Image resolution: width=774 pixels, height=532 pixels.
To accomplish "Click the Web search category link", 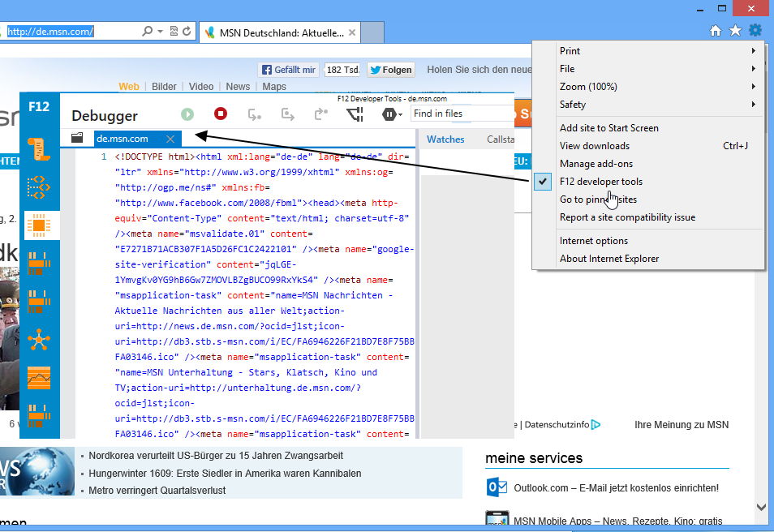I will click(x=129, y=86).
